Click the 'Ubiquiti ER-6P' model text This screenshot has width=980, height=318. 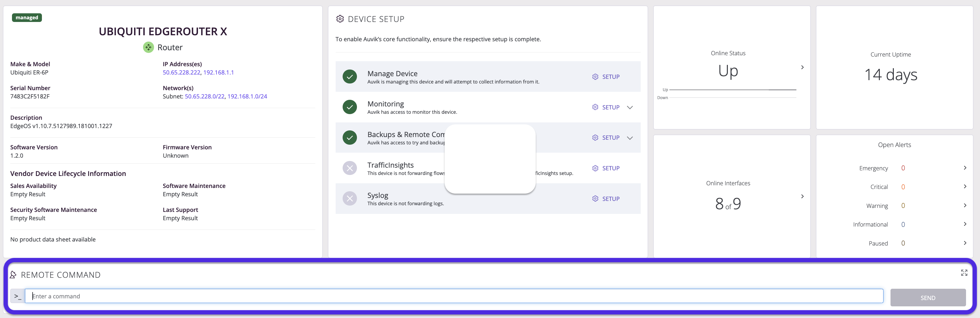click(x=29, y=72)
